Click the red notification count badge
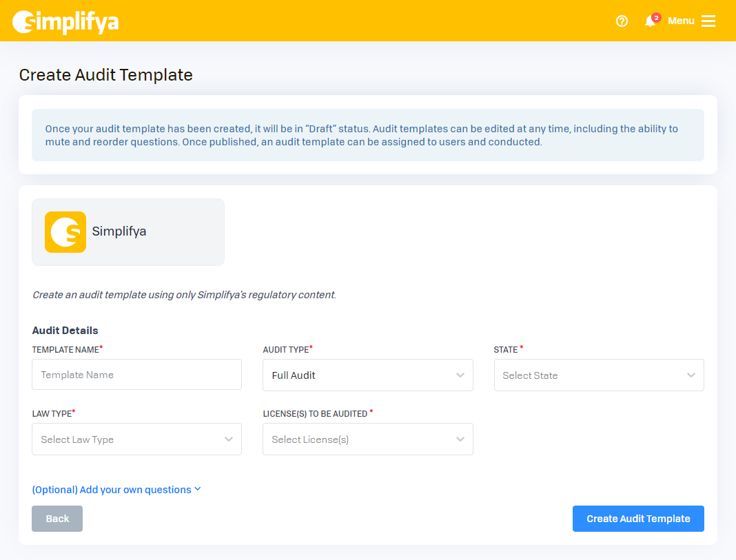 (x=656, y=17)
